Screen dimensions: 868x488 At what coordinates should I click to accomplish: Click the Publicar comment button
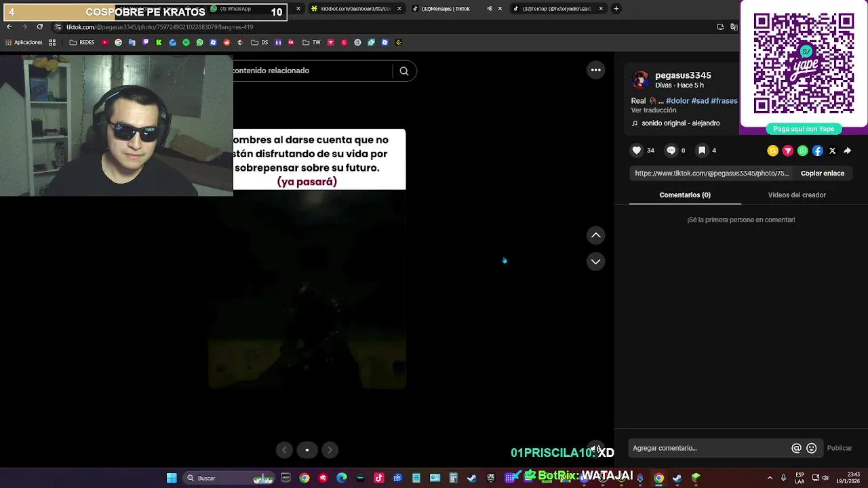(x=840, y=448)
